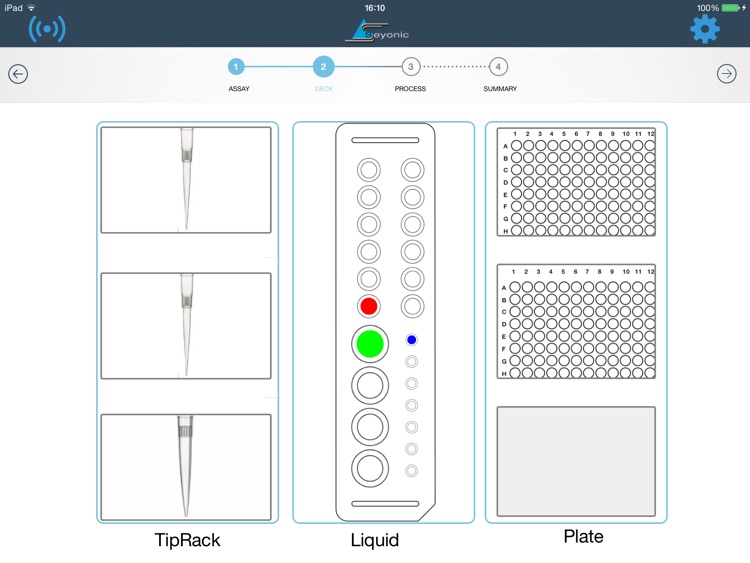The image size is (750, 563).
Task: Click the Plate label
Action: [x=584, y=536]
